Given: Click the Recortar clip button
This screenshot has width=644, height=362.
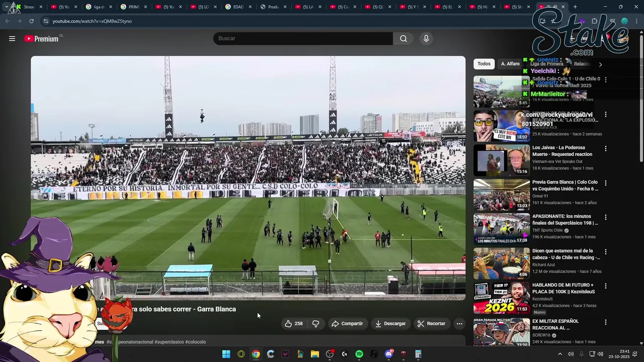Looking at the screenshot, I should (432, 324).
